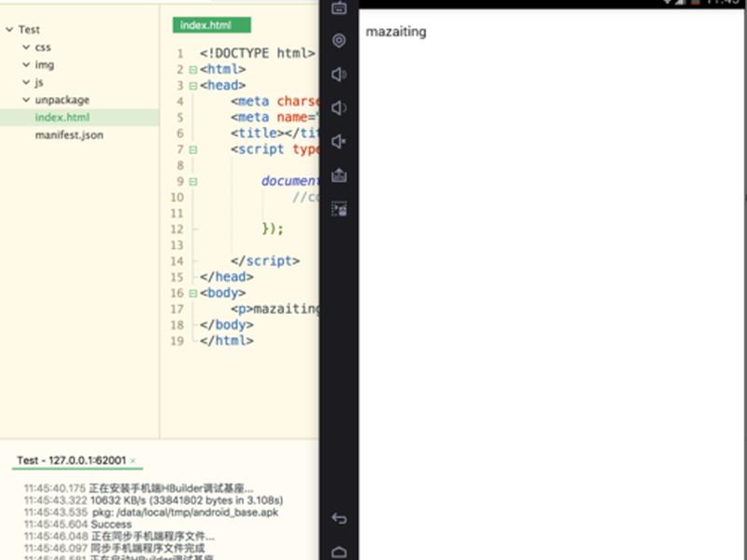Open manifest.json in the project tree

[69, 134]
